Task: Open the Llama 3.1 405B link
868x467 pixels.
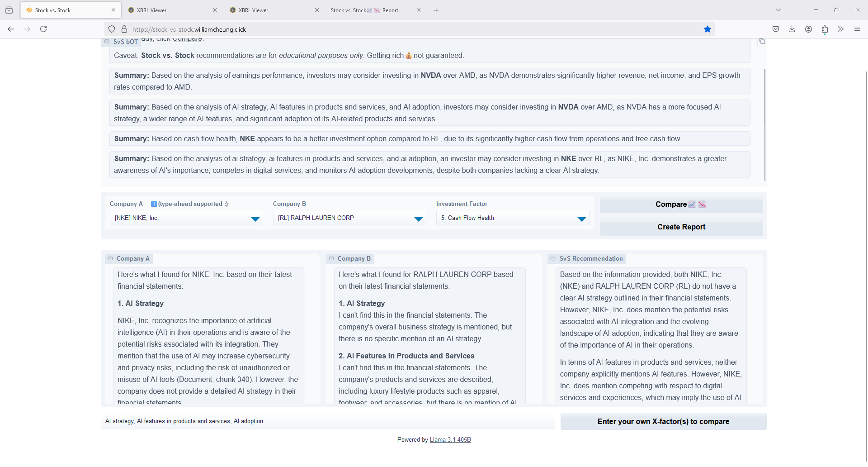Action: click(450, 440)
